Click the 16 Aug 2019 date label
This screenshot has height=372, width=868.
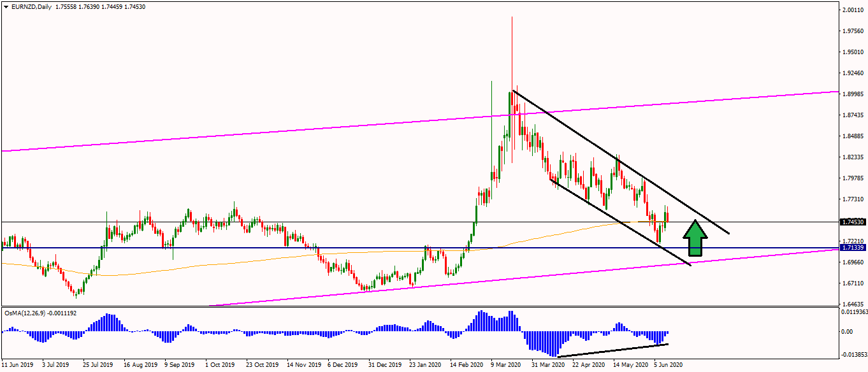pos(140,365)
